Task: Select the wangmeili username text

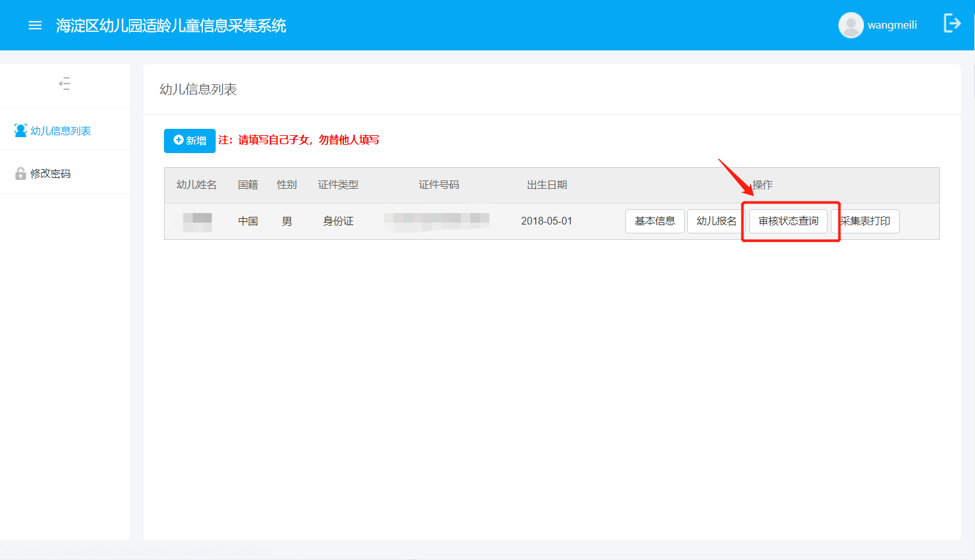Action: click(892, 26)
